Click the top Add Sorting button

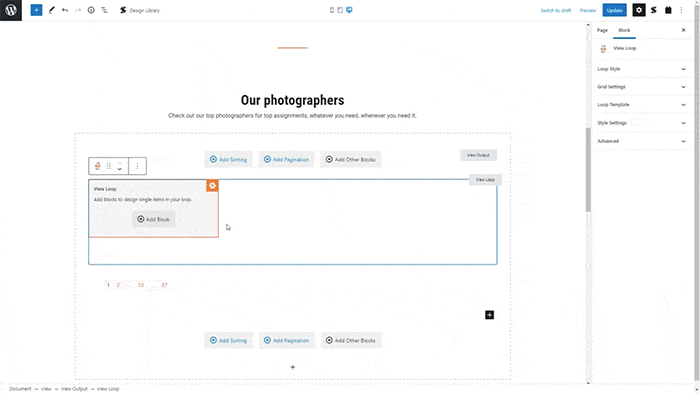229,159
